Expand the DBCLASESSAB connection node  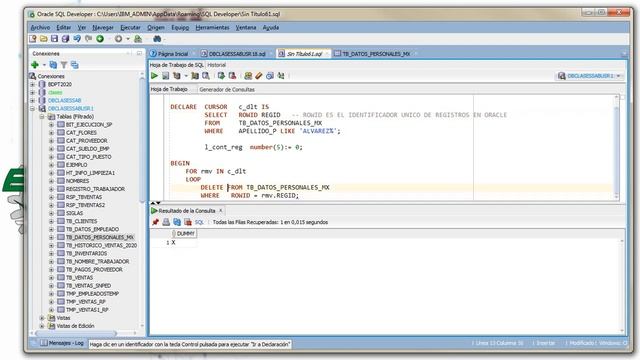coord(33,100)
